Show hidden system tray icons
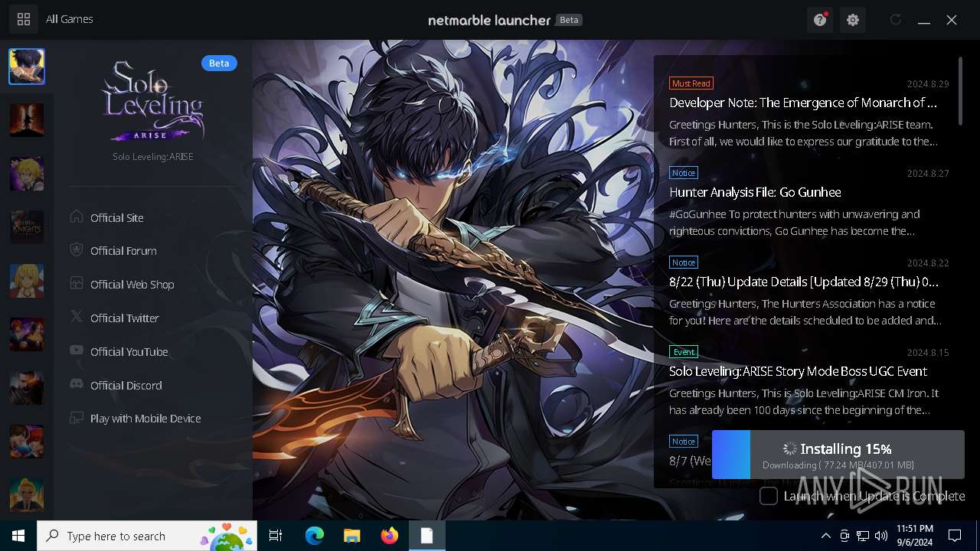 (825, 536)
